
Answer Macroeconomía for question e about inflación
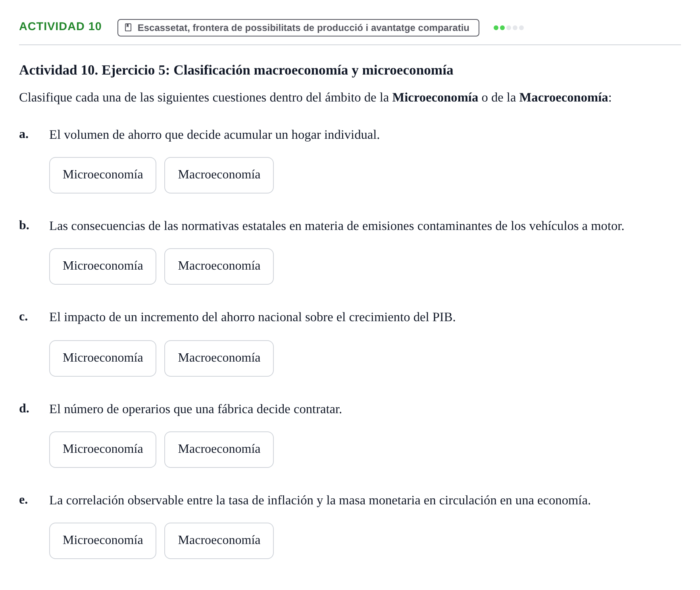coord(219,541)
